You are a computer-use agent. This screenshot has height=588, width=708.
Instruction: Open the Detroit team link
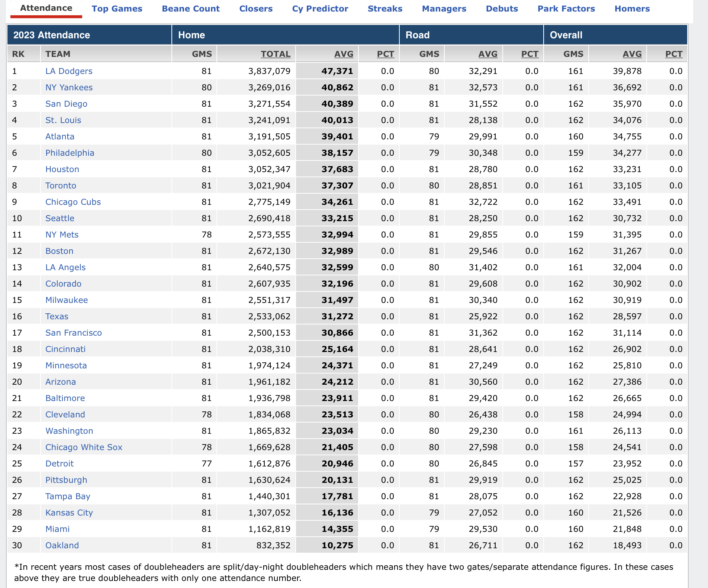click(59, 463)
